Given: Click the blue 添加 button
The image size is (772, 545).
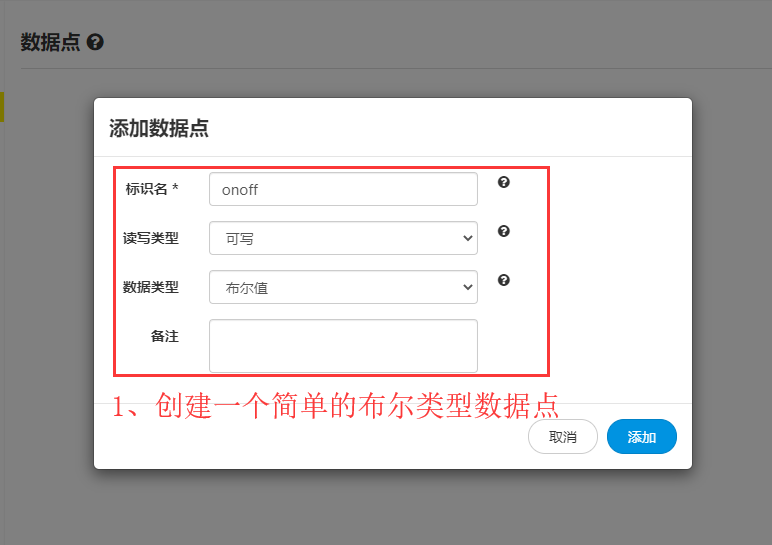Looking at the screenshot, I should [641, 437].
